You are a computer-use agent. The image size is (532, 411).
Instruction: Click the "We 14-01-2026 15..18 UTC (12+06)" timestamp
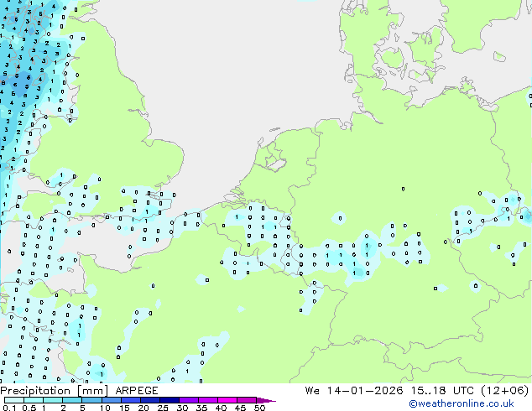[417, 391]
